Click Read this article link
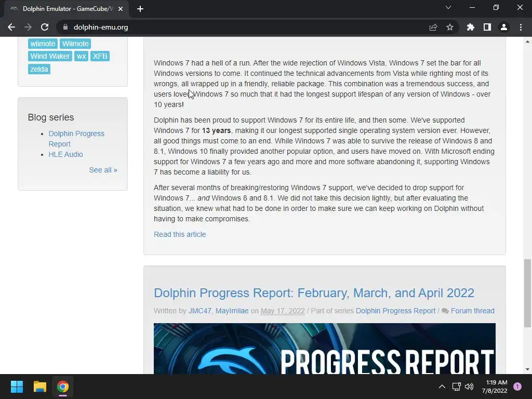The width and height of the screenshot is (532, 399). click(x=180, y=234)
